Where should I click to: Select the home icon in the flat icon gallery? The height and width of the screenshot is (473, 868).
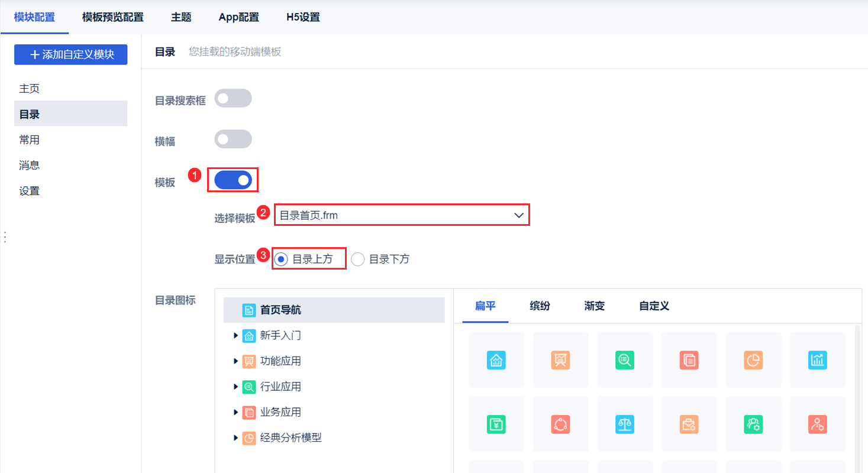coord(496,359)
